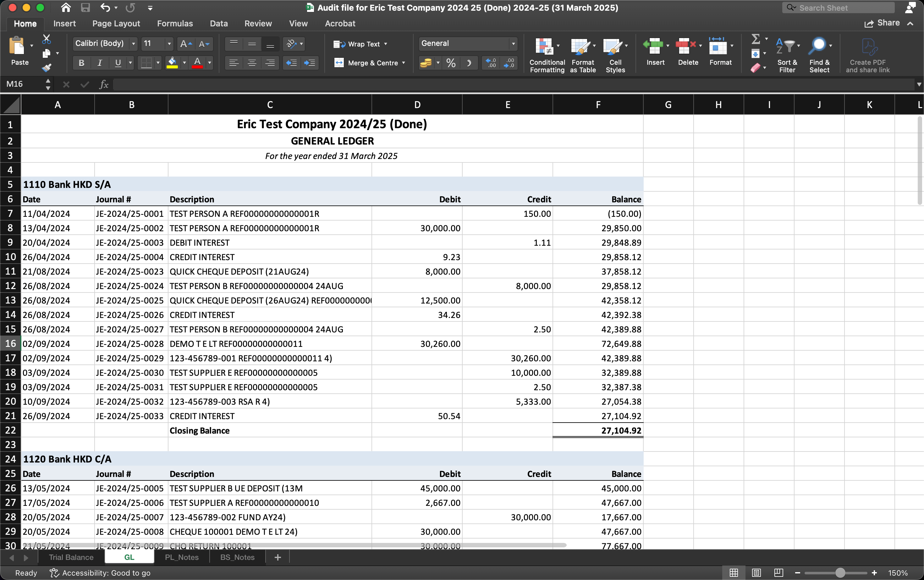924x580 pixels.
Task: Open Find & Select magnifier
Action: [x=819, y=54]
